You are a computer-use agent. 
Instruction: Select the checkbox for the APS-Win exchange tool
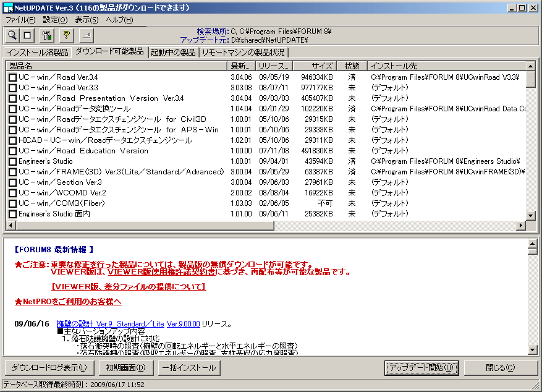coord(13,130)
